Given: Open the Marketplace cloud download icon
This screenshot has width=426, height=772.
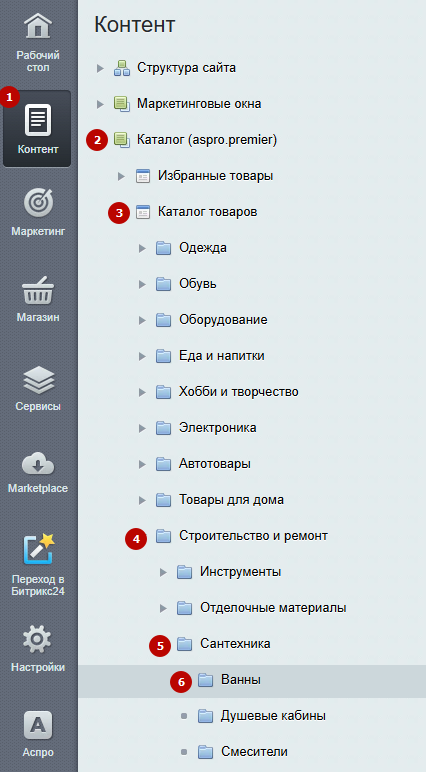Looking at the screenshot, I should [x=38, y=464].
